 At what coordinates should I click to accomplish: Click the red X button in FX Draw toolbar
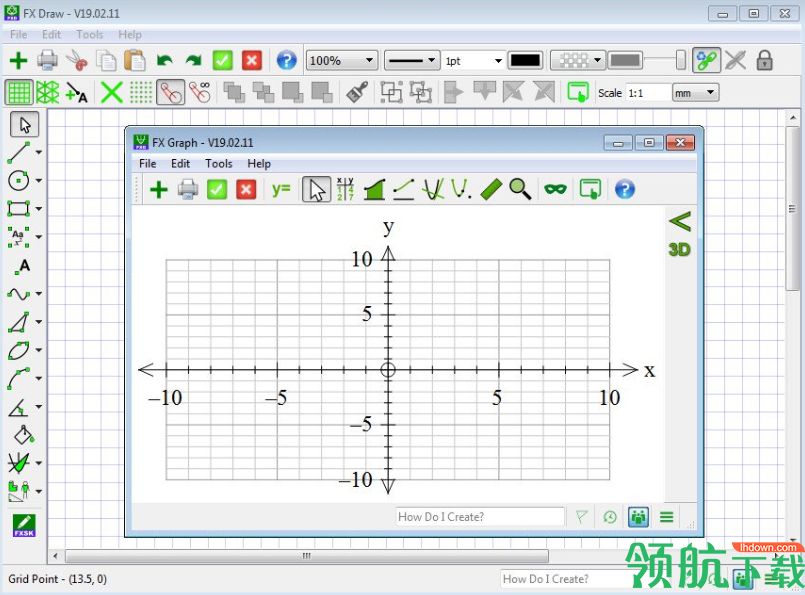tap(252, 61)
